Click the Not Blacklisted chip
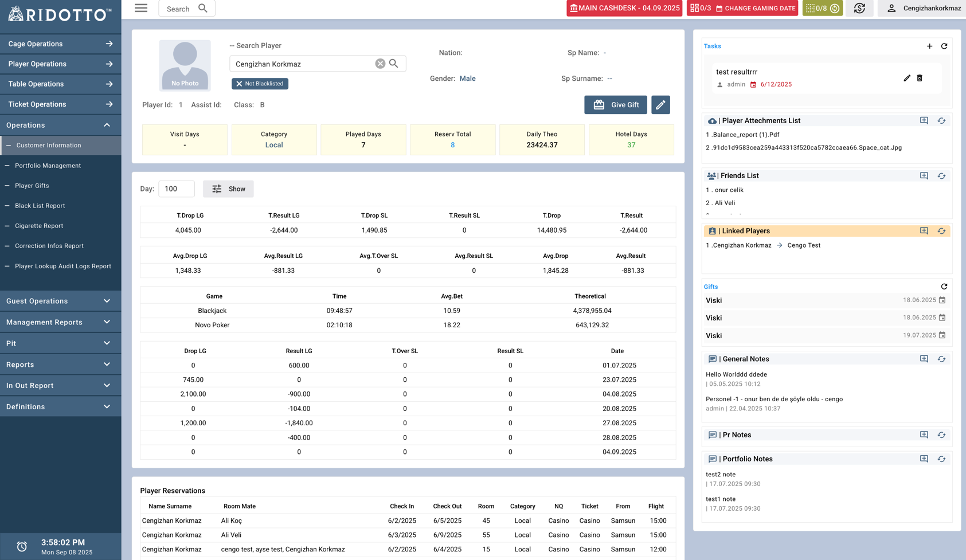Image resolution: width=966 pixels, height=560 pixels. pos(260,84)
